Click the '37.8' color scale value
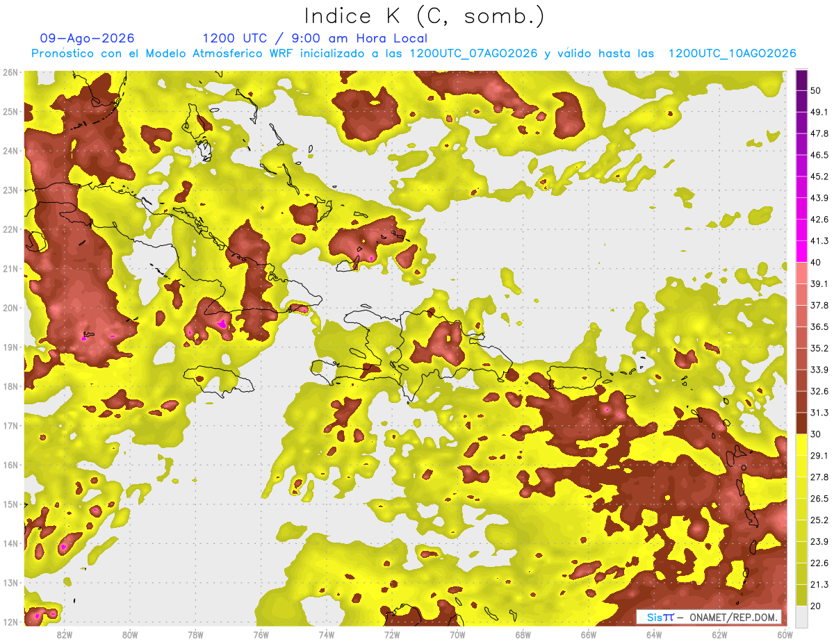834x644 pixels. 819,305
